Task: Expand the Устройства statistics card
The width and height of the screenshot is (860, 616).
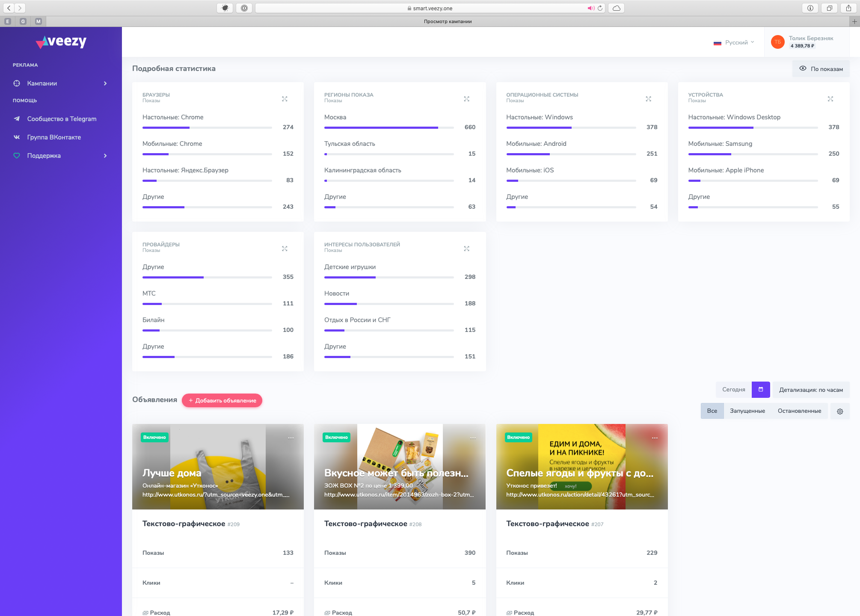Action: 830,99
